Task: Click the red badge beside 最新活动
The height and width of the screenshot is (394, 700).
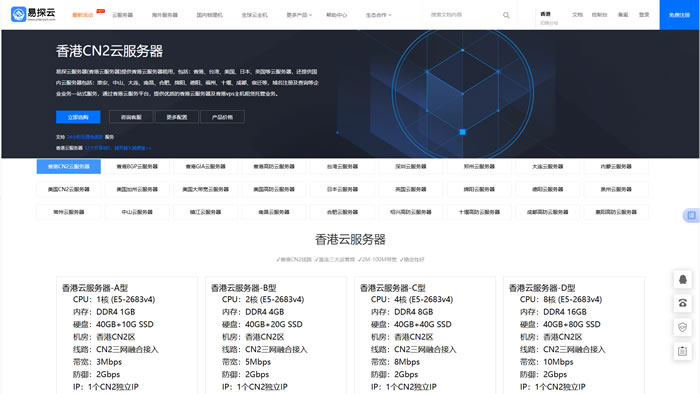Action: tap(101, 11)
